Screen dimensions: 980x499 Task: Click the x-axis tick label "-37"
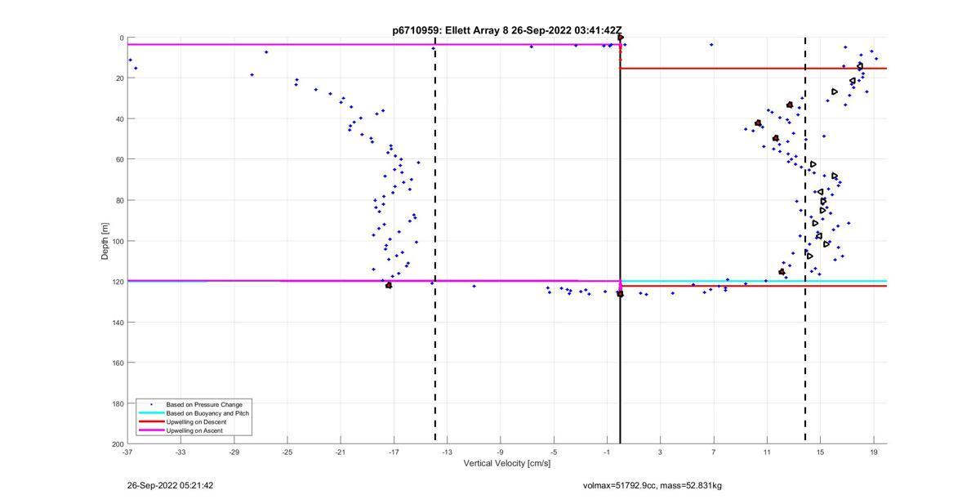pyautogui.click(x=127, y=452)
